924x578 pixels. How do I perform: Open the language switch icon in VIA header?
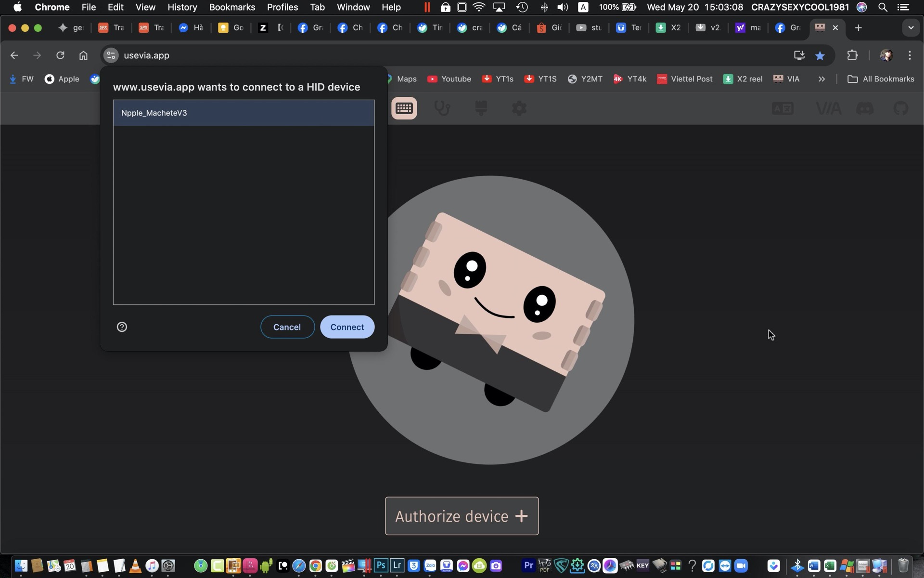pos(783,108)
